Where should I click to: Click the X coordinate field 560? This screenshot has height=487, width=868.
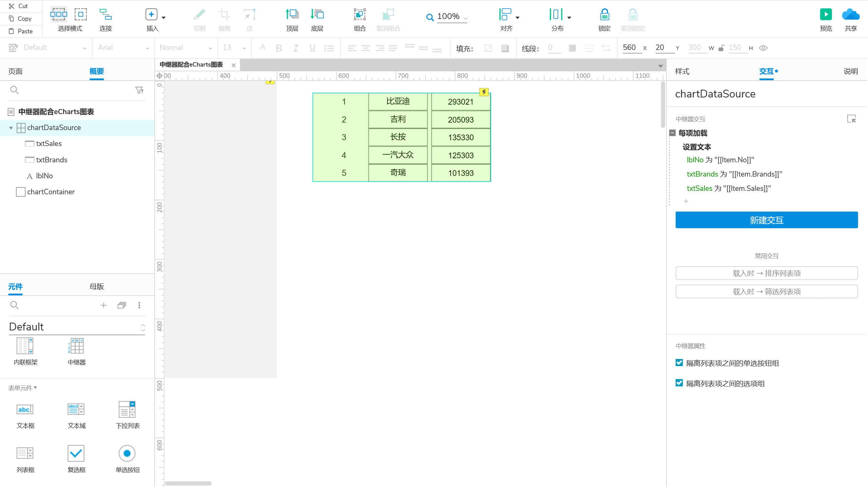[632, 48]
